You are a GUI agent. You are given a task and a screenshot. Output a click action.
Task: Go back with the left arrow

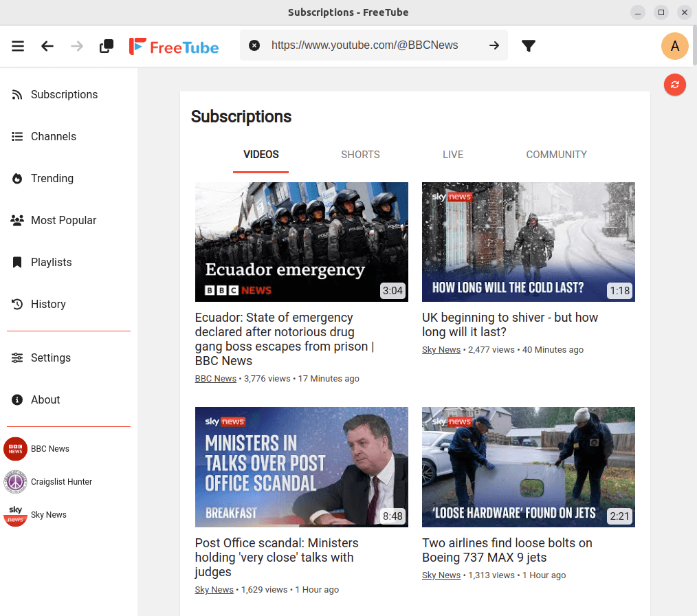(x=47, y=46)
